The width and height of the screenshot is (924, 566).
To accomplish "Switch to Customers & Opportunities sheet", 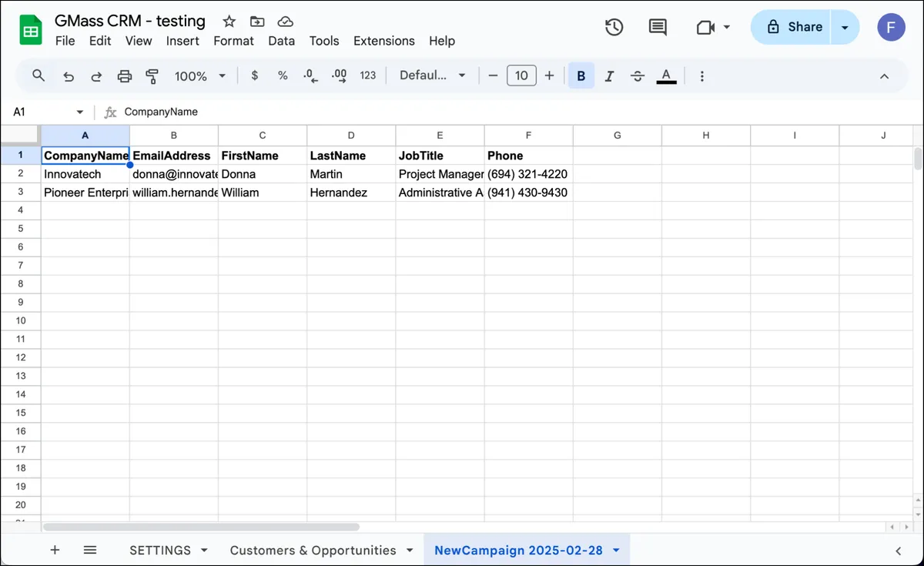I will tap(313, 550).
